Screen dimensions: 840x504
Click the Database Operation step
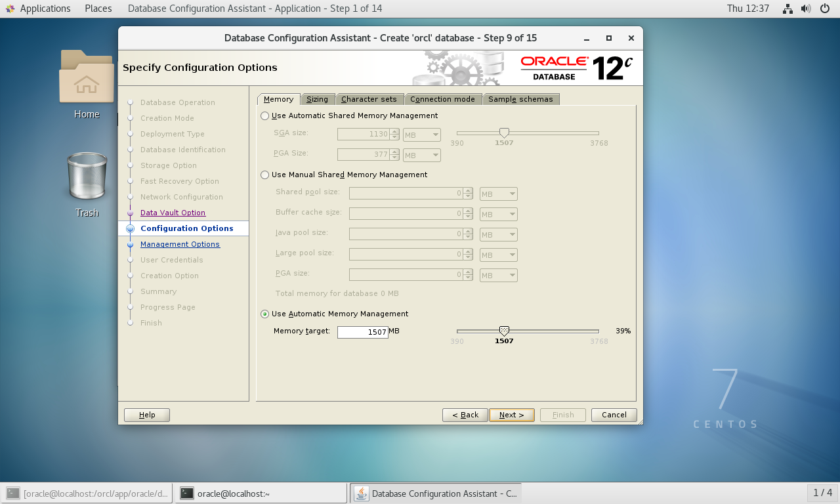coord(177,102)
